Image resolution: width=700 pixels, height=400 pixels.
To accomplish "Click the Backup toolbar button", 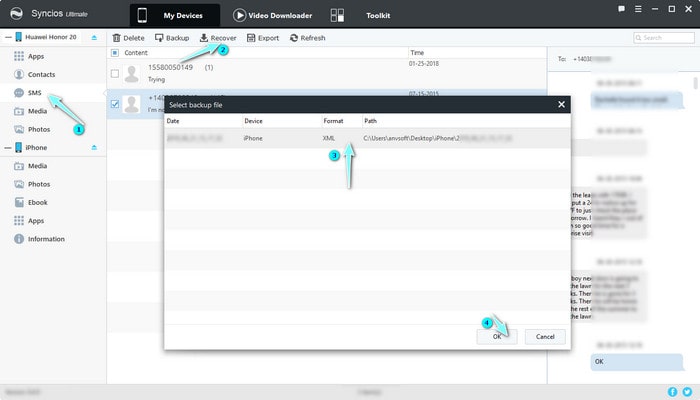I will coord(172,38).
